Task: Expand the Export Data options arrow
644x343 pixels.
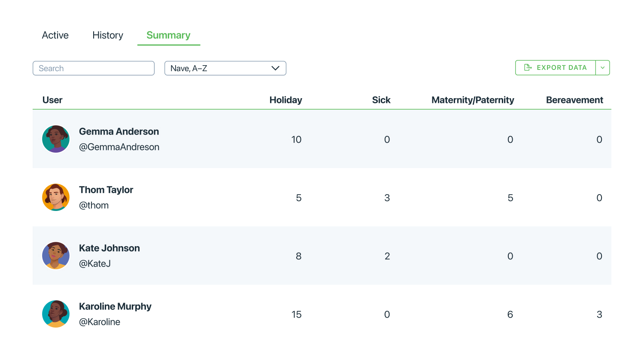Action: tap(603, 68)
